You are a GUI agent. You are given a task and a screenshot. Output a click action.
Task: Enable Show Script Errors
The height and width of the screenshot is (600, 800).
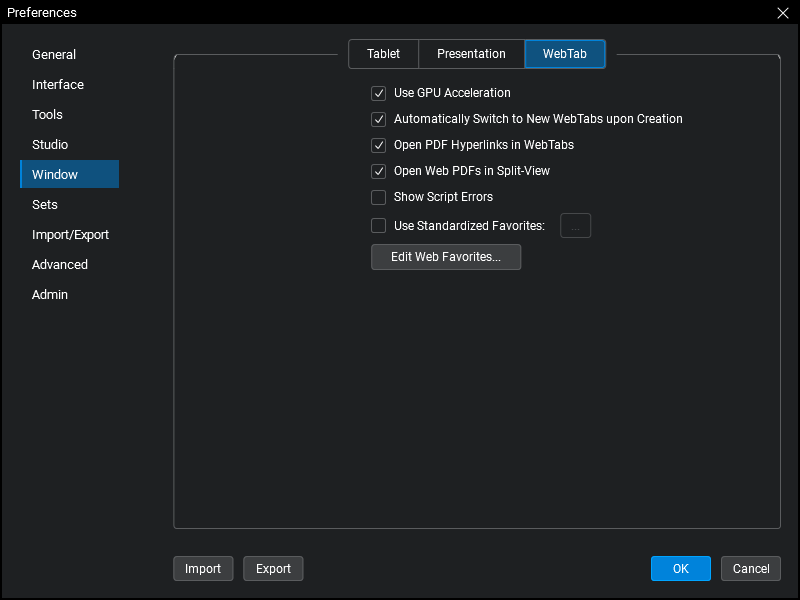pos(378,197)
